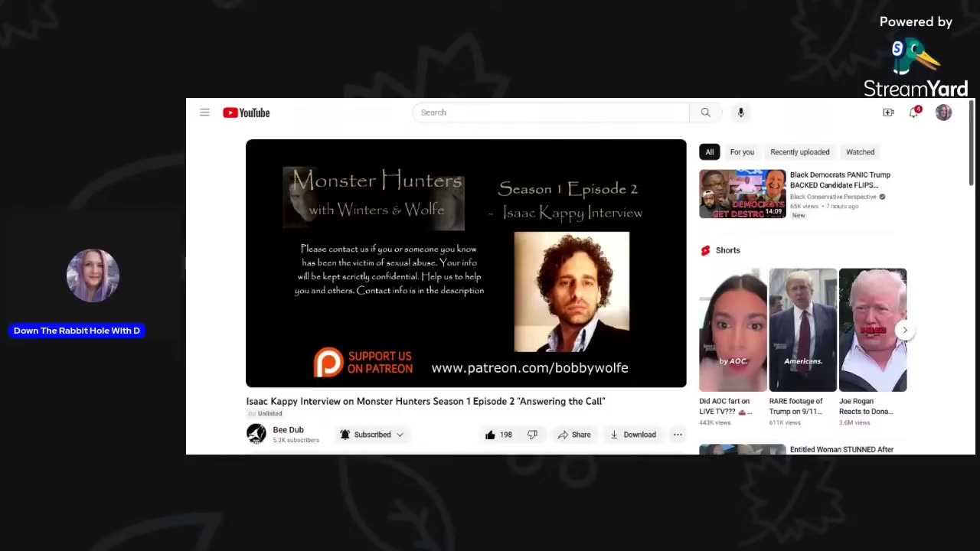This screenshot has width=980, height=551.
Task: Click the Shorts section icon
Action: (705, 250)
